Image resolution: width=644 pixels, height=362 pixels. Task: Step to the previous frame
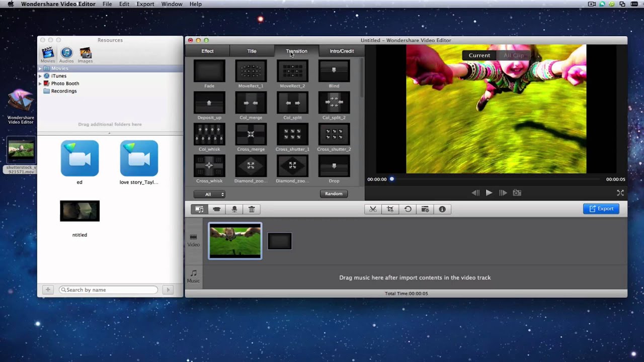(475, 193)
